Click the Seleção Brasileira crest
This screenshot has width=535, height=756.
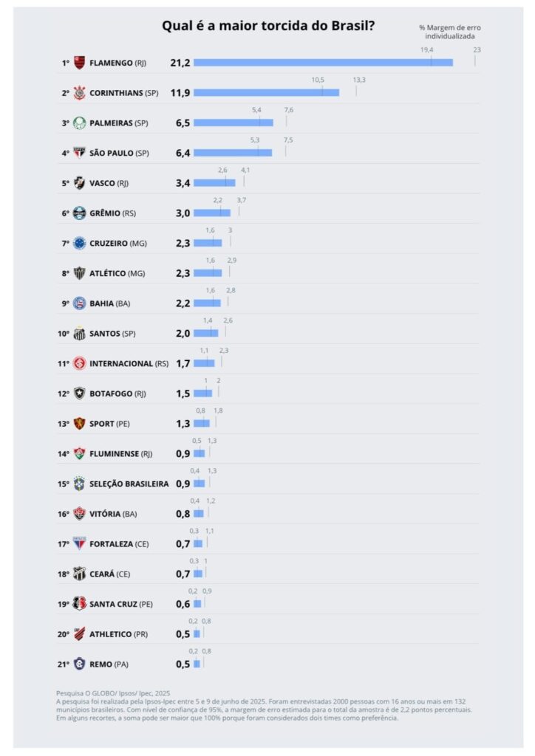(x=80, y=484)
